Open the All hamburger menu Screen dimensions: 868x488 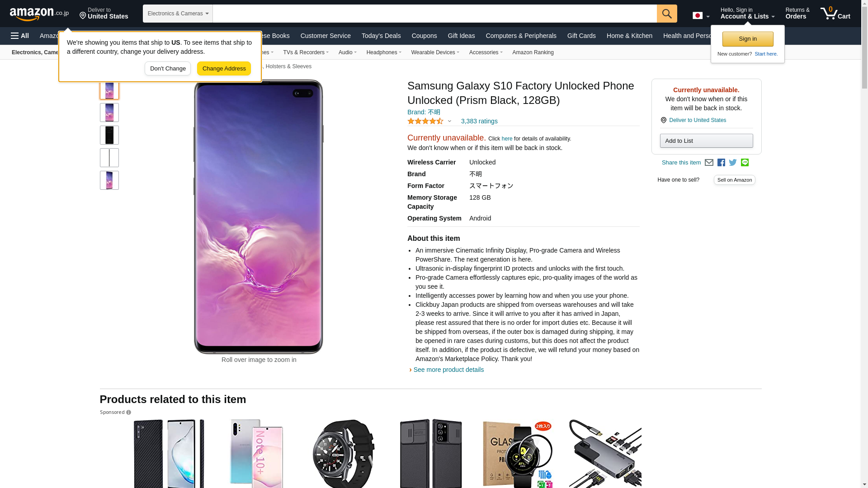[20, 36]
